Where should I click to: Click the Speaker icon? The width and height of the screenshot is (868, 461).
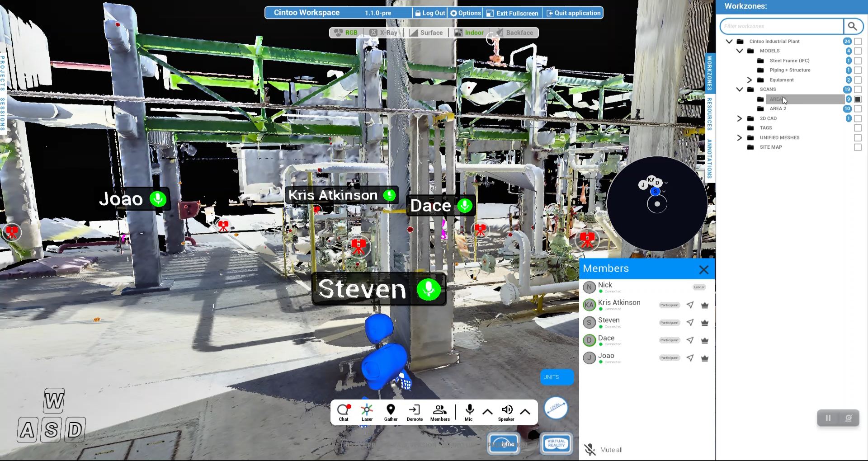(x=506, y=412)
